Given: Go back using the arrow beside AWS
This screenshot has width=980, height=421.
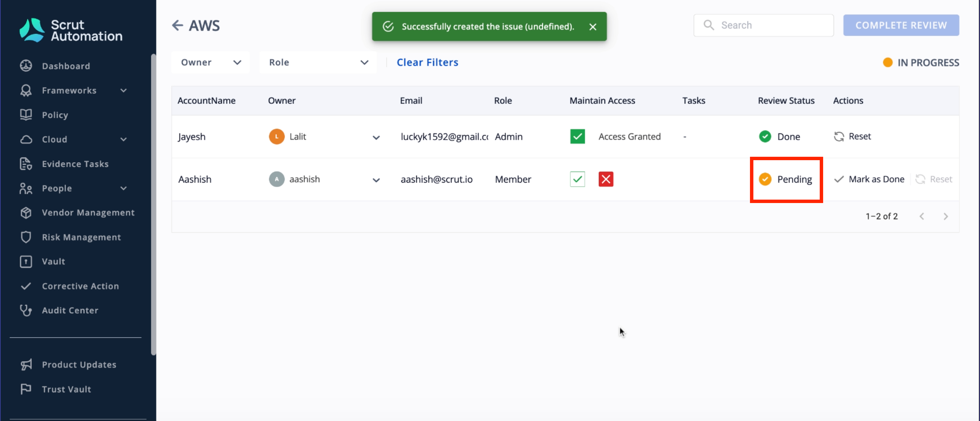Looking at the screenshot, I should (x=177, y=26).
